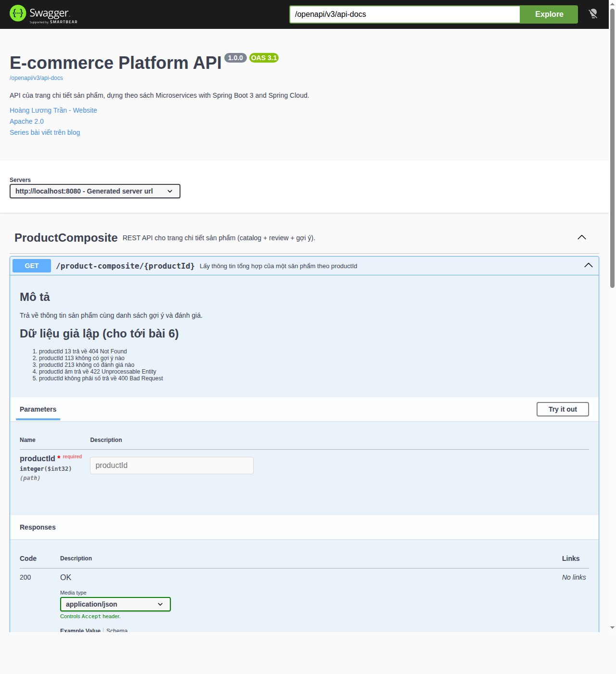
Task: Click the Responses section heading
Action: tap(38, 527)
